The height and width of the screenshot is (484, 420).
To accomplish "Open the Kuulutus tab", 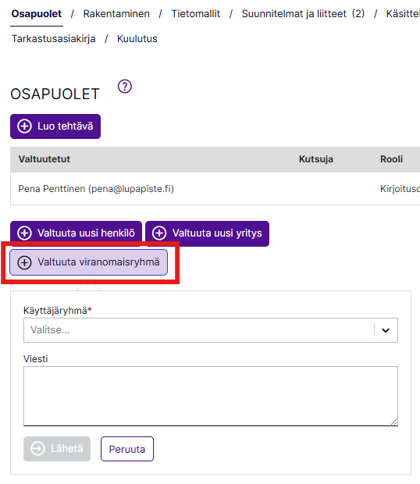I will pyautogui.click(x=137, y=39).
